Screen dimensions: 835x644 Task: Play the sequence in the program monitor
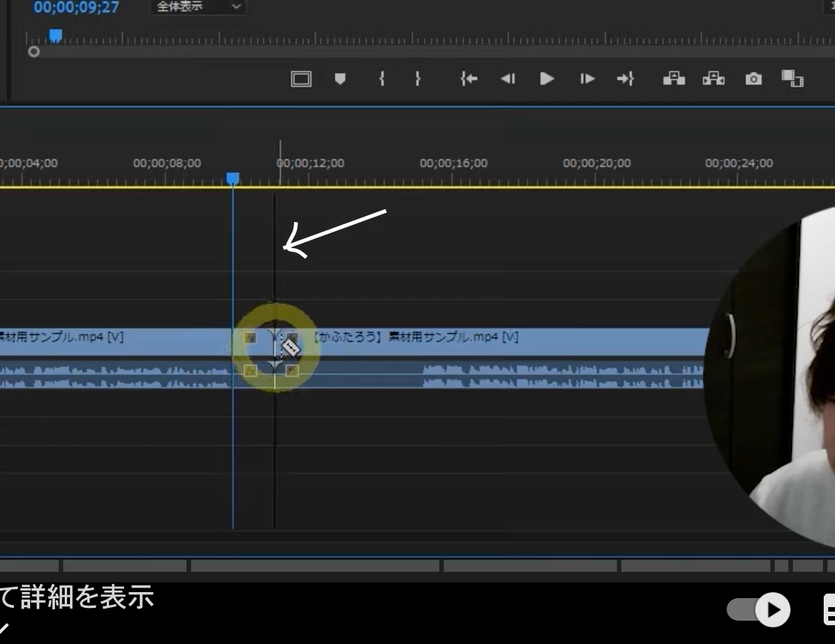click(x=546, y=79)
